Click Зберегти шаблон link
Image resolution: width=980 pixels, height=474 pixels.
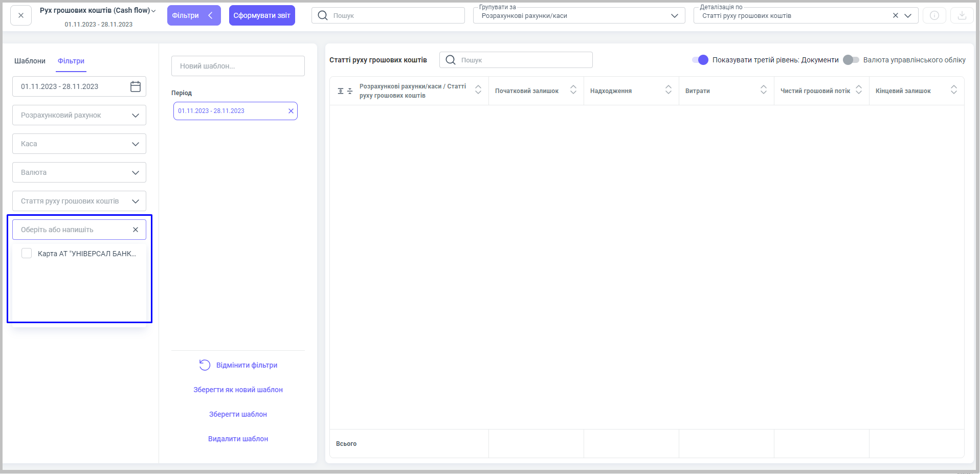coord(238,414)
